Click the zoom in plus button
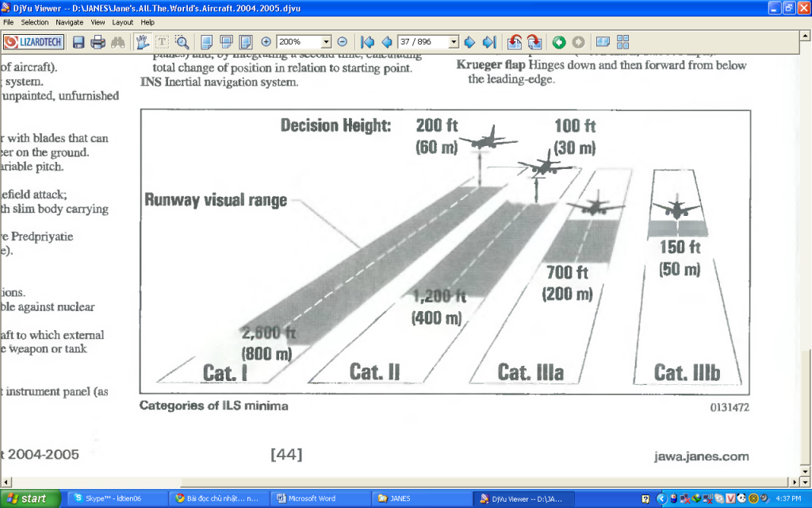The width and height of the screenshot is (812, 508). tap(266, 42)
